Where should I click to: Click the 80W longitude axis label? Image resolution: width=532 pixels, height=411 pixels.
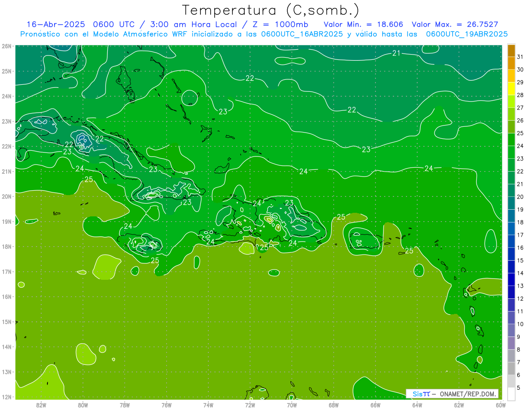(83, 405)
